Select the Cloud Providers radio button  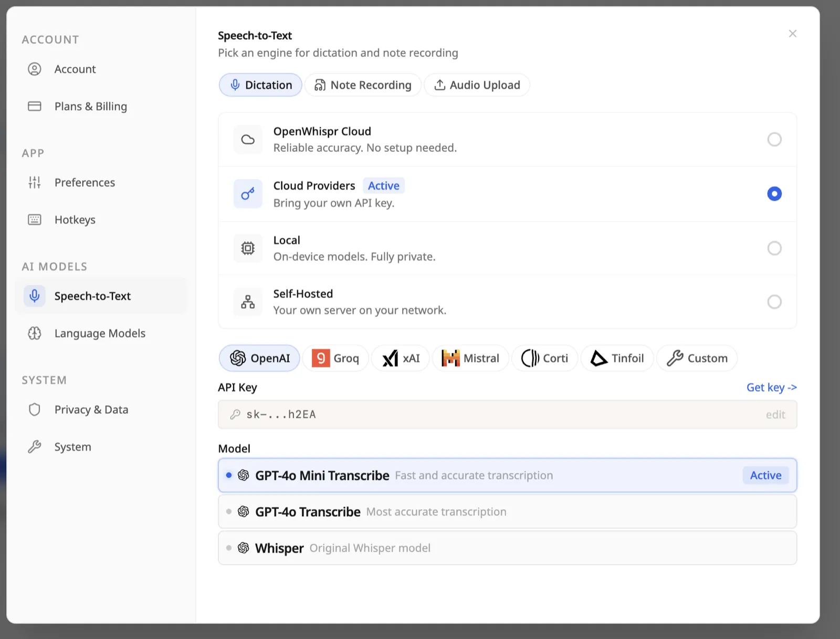click(774, 194)
